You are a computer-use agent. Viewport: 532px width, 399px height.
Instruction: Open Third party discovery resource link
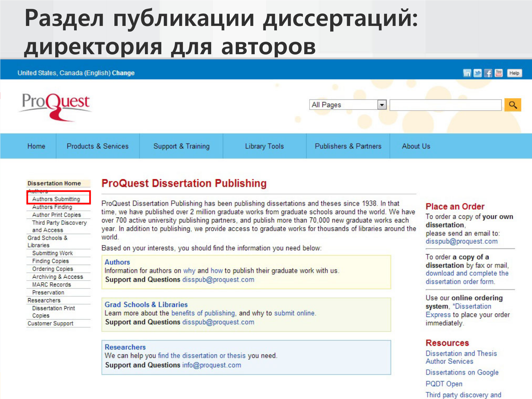[464, 395]
